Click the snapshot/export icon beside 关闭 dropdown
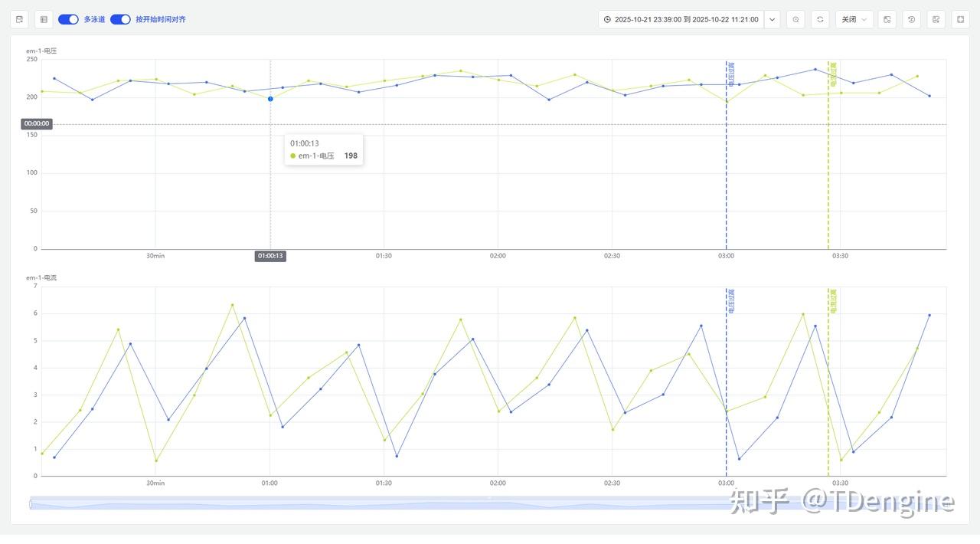The height and width of the screenshot is (544, 980). [887, 19]
